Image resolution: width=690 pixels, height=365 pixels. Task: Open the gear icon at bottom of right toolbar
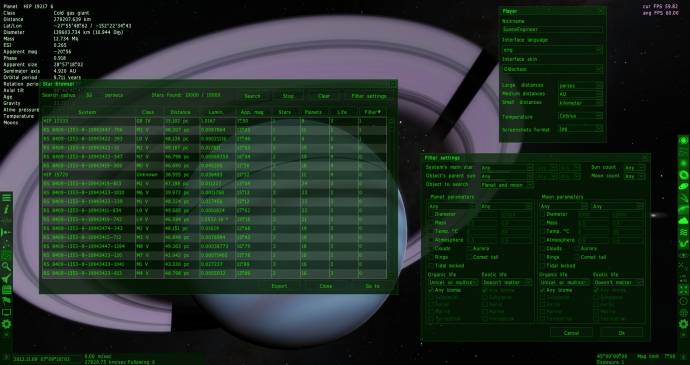(x=683, y=324)
